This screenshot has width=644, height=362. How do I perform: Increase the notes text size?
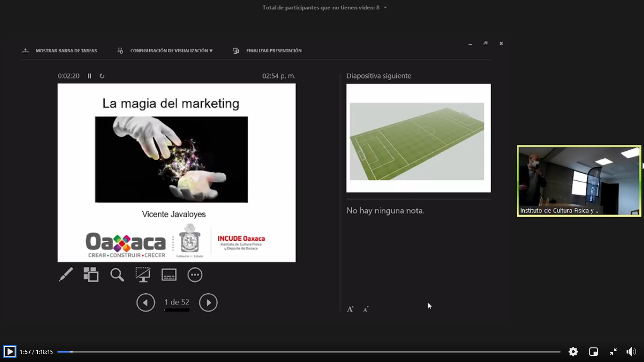(350, 309)
